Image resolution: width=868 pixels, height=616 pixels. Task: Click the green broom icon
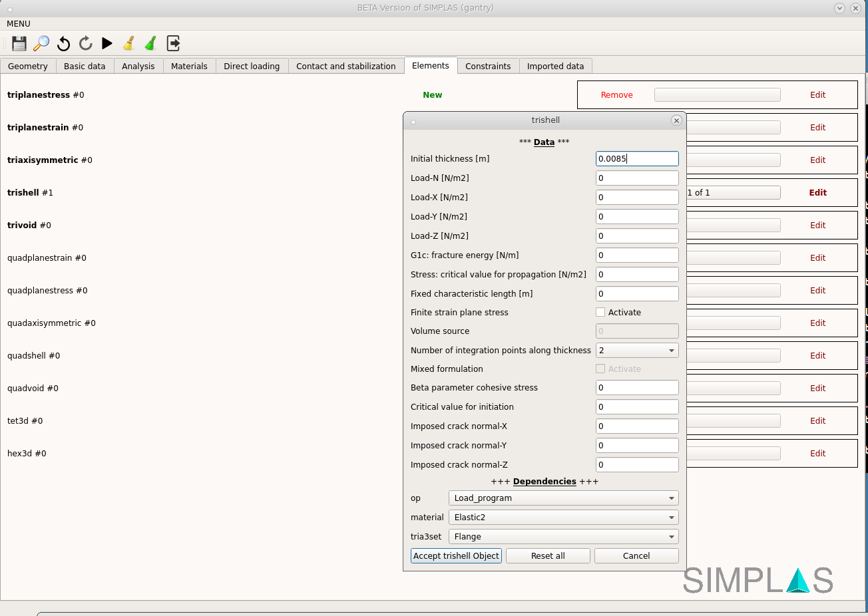[x=151, y=43]
